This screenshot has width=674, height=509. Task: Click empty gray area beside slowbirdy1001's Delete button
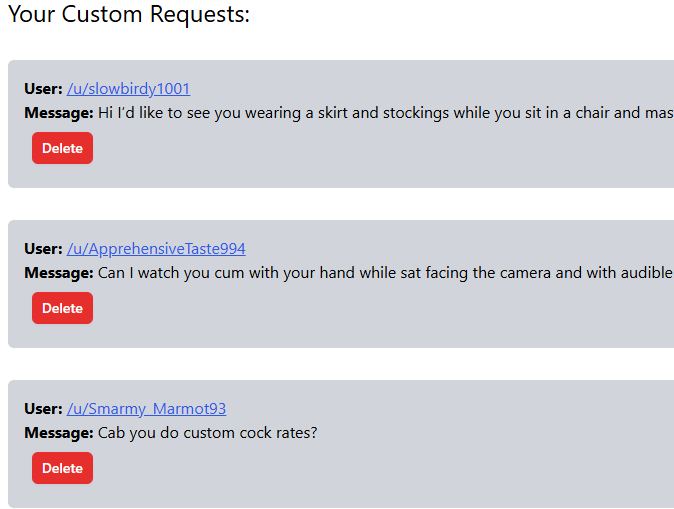350,150
